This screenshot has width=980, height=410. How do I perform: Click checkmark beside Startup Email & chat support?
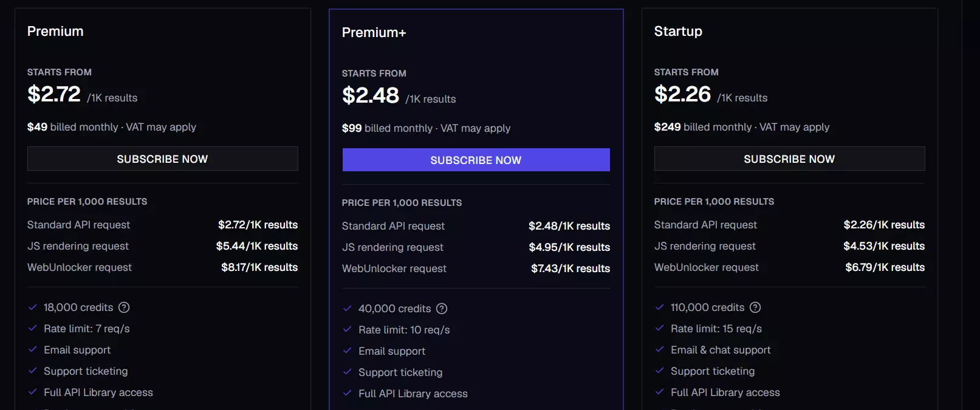point(660,350)
